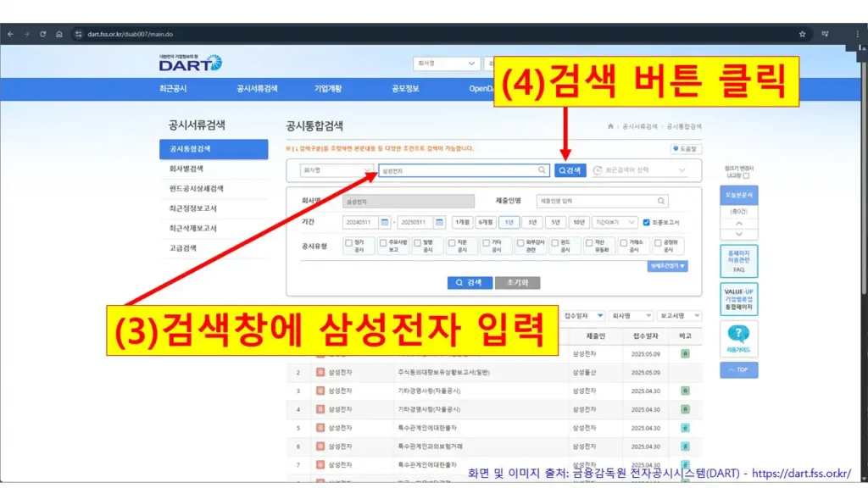Open the 최근검색어 선택 dropdown

pos(639,170)
